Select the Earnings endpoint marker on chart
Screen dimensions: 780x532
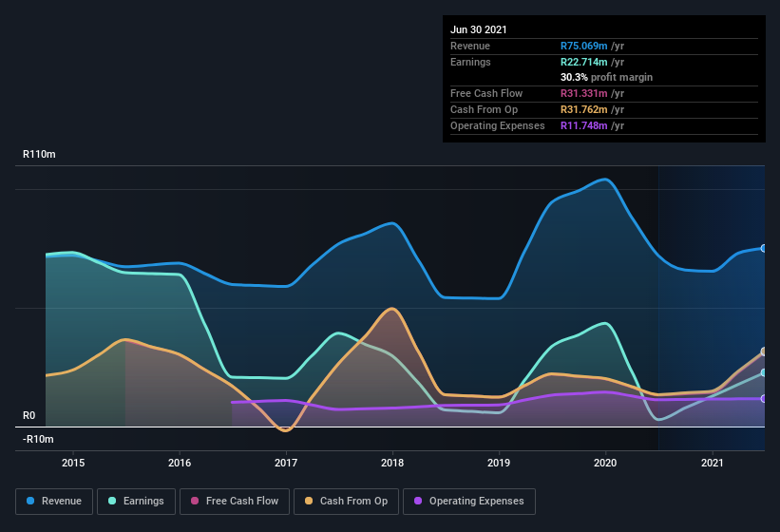tap(764, 372)
